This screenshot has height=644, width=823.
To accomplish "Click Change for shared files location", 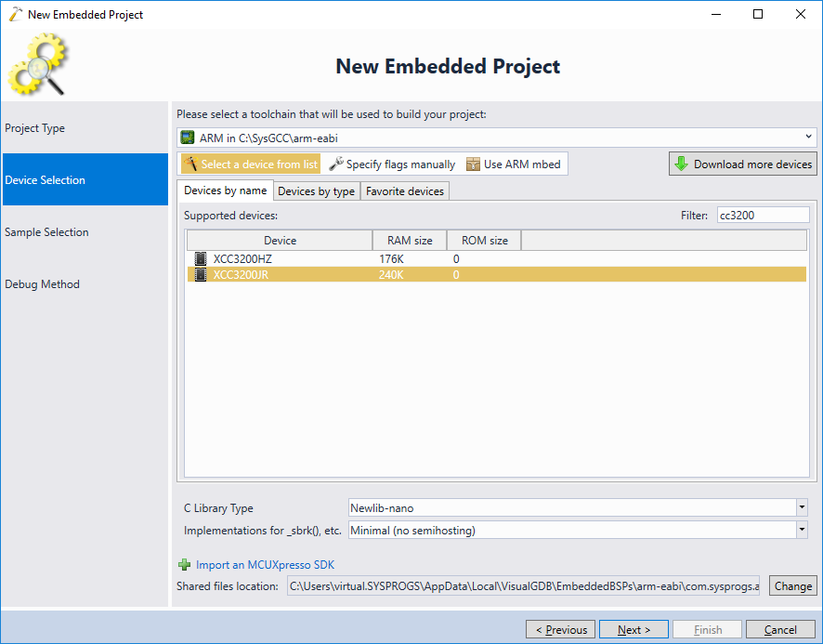I will pyautogui.click(x=792, y=585).
